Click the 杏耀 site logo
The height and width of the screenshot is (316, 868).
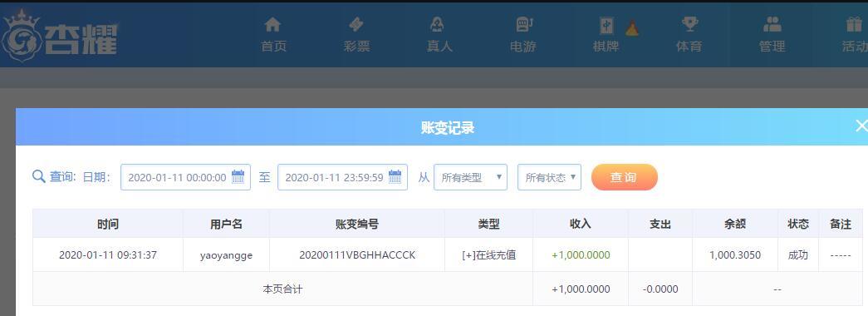(60, 36)
